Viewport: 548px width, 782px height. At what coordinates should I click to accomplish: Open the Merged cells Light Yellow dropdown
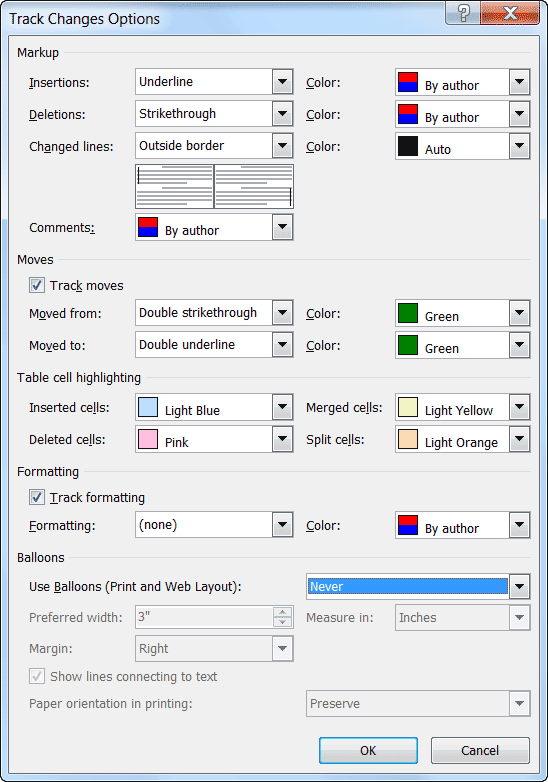519,407
